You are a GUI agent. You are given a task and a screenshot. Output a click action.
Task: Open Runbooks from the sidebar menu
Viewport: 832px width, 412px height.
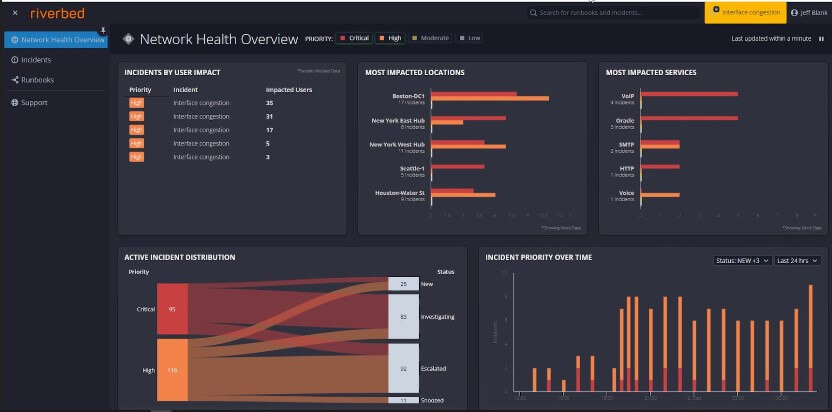(x=38, y=79)
